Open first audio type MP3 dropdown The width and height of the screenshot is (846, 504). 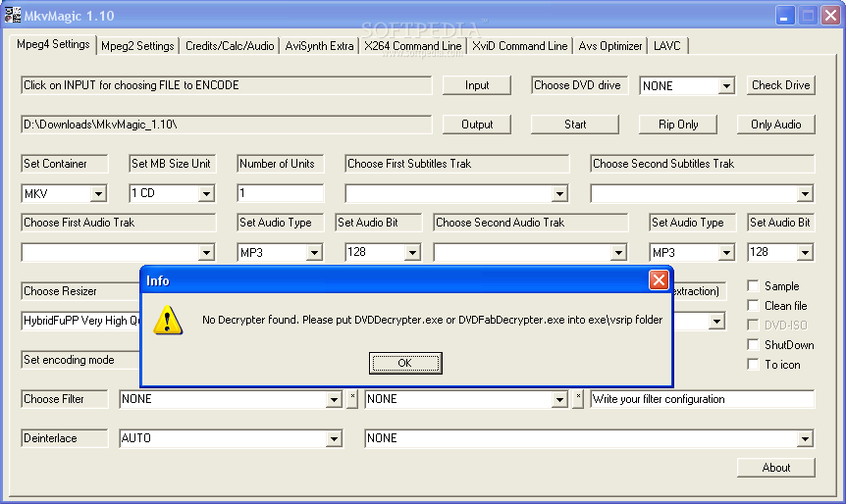click(x=314, y=252)
